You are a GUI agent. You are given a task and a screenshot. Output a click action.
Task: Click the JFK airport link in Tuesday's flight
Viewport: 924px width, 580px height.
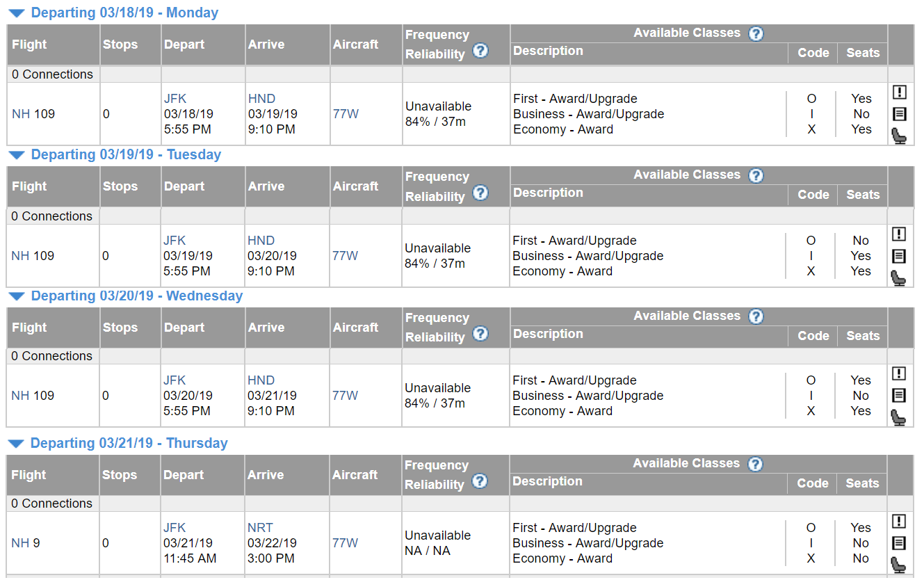click(175, 241)
